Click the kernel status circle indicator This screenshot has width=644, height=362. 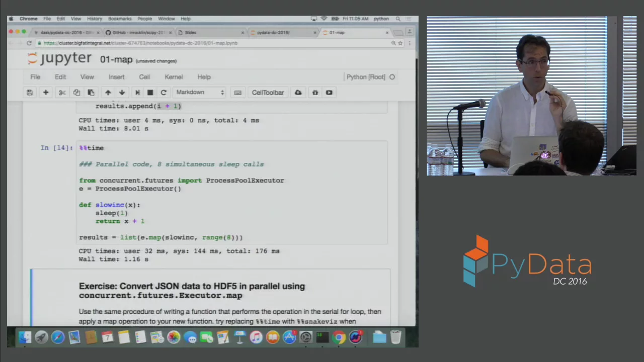pyautogui.click(x=392, y=77)
